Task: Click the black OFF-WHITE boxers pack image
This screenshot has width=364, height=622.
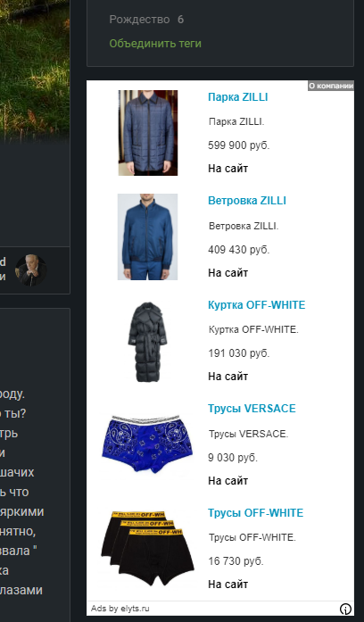Action: 147,549
